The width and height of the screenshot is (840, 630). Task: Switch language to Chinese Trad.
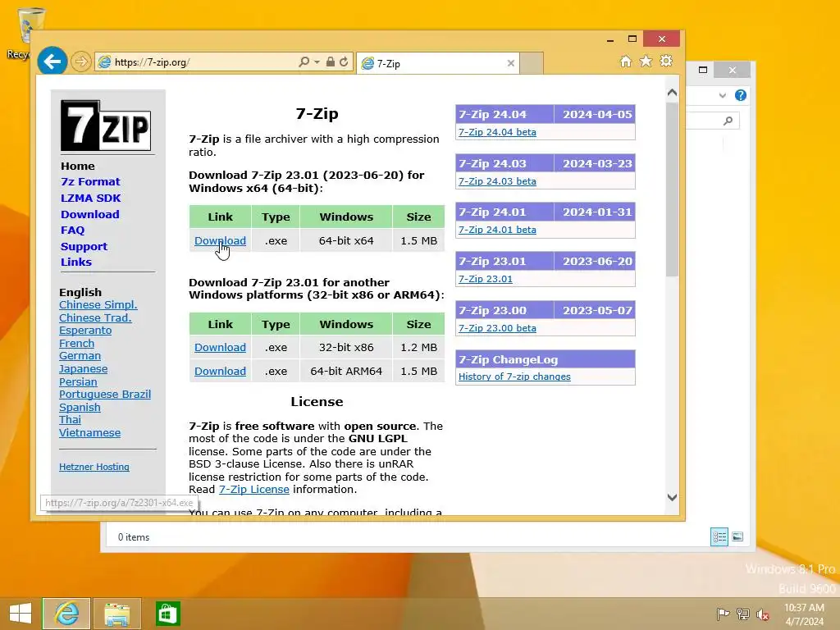pos(95,317)
